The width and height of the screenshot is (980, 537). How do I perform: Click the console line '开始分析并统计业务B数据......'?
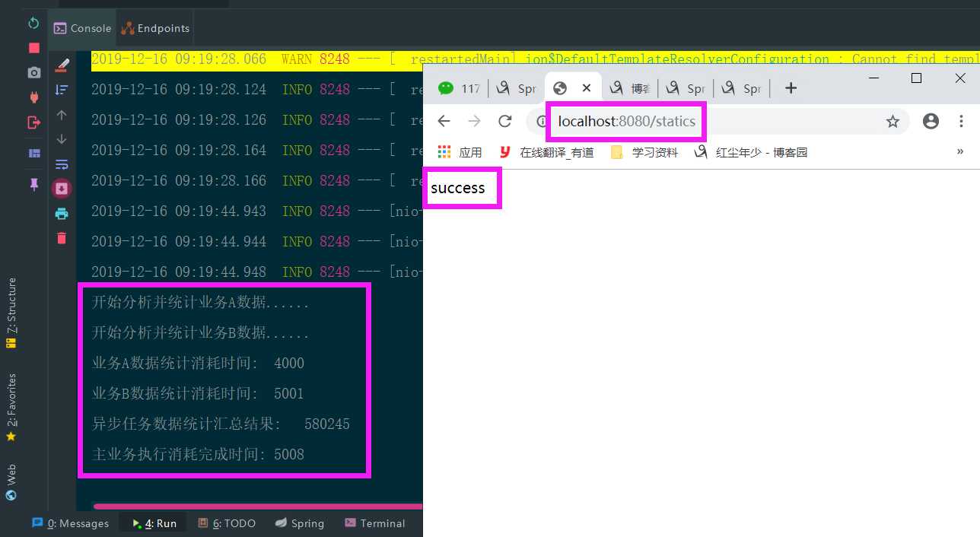(x=200, y=333)
